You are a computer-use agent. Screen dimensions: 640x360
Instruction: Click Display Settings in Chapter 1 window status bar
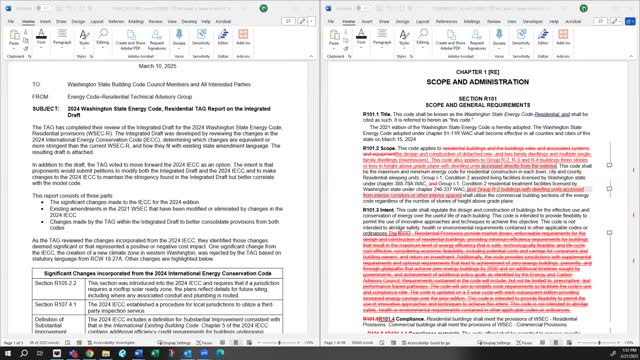(x=494, y=343)
